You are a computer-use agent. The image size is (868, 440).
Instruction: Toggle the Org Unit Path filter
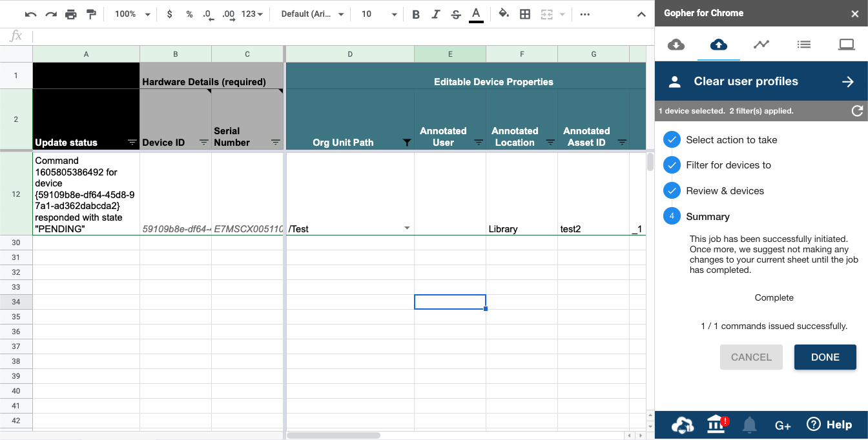click(406, 143)
